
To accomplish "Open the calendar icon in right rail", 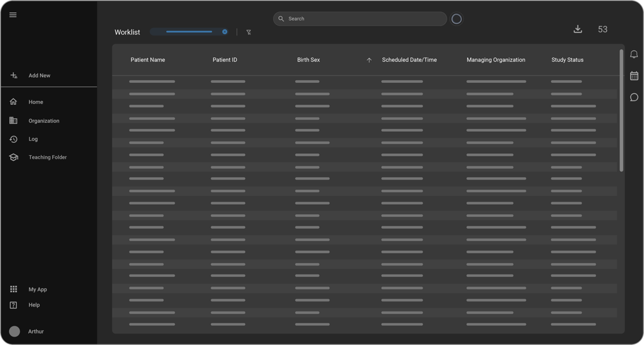I will click(x=634, y=76).
